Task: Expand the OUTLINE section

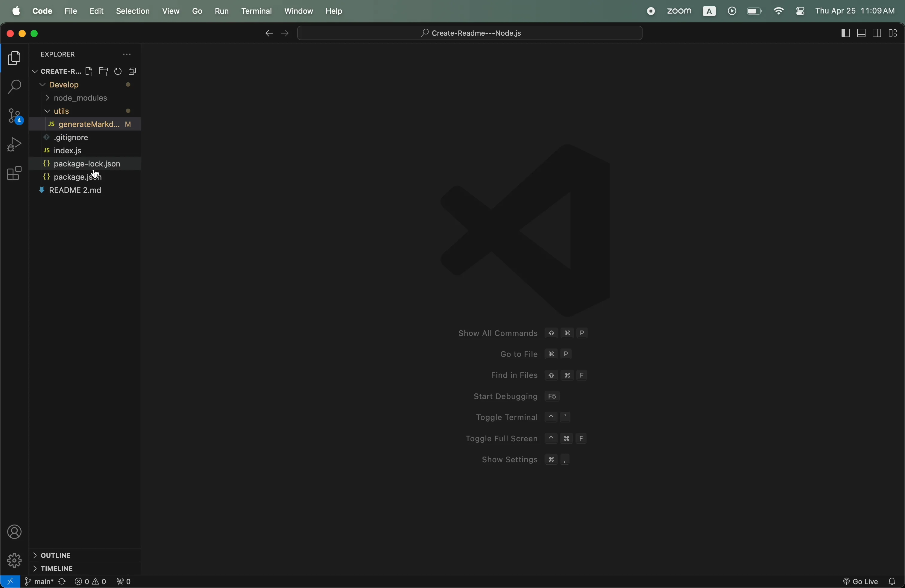Action: [x=55, y=555]
